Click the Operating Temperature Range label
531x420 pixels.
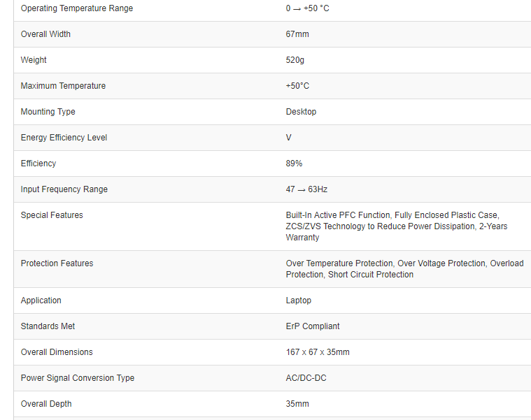(x=76, y=8)
